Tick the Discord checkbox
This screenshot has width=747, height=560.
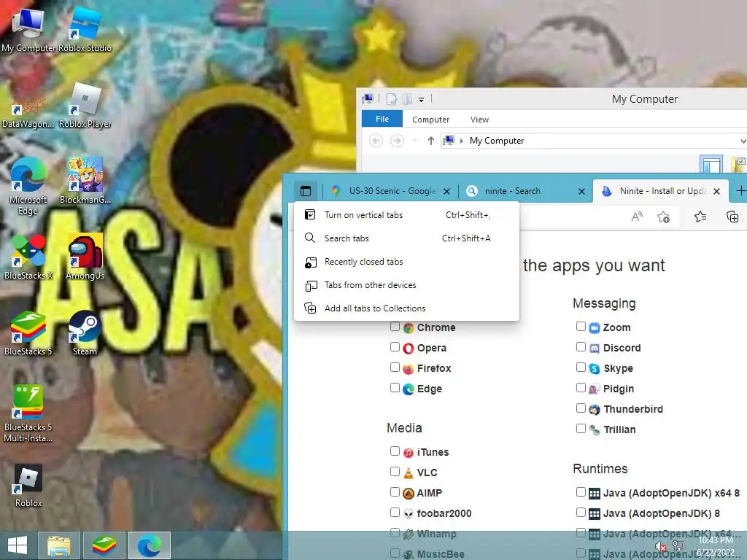point(581,346)
